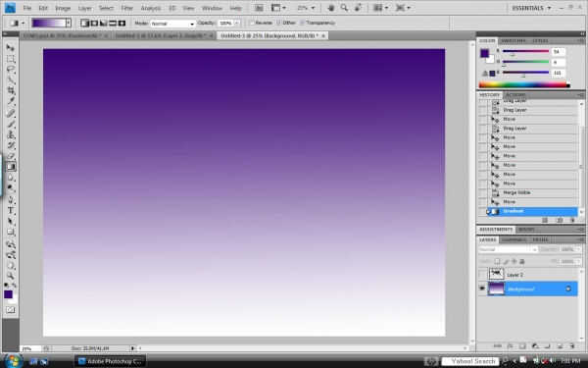Image resolution: width=588 pixels, height=368 pixels.
Task: Delete layer using Layers panel trash icon
Action: 572,346
